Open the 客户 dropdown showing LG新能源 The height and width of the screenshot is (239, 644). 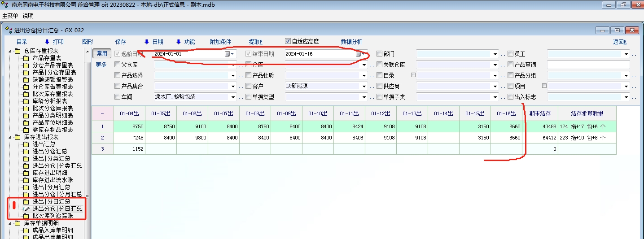364,86
